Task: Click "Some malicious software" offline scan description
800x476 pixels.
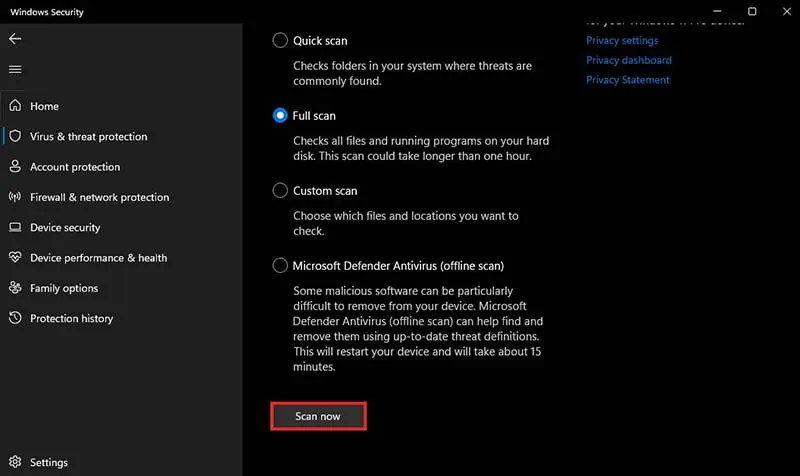Action: (x=417, y=329)
